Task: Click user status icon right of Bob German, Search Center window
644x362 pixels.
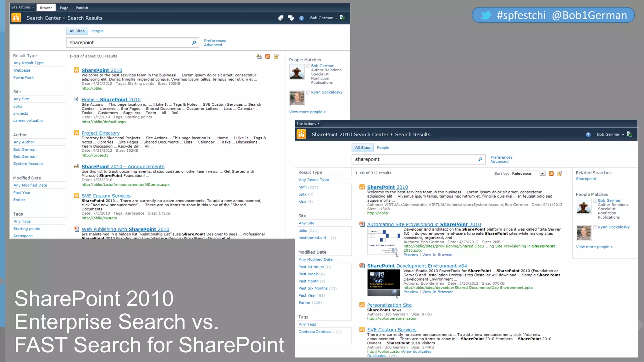Action: [342, 18]
